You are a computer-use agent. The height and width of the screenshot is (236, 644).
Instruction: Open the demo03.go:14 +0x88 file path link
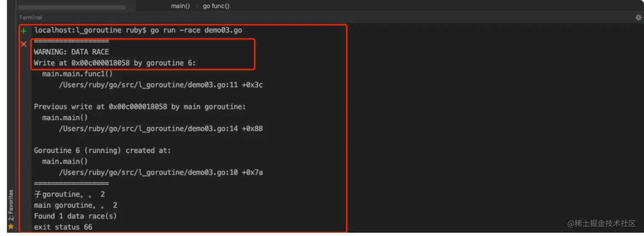click(x=161, y=128)
